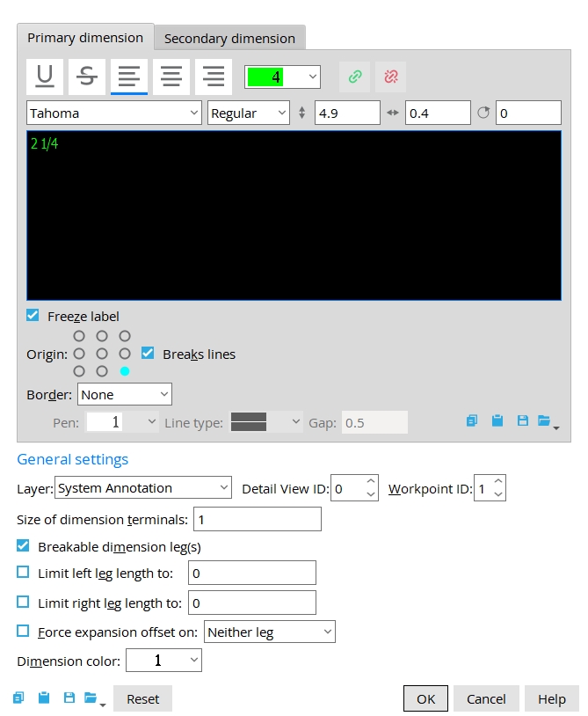
Task: Open the green text color swatch
Action: (282, 77)
